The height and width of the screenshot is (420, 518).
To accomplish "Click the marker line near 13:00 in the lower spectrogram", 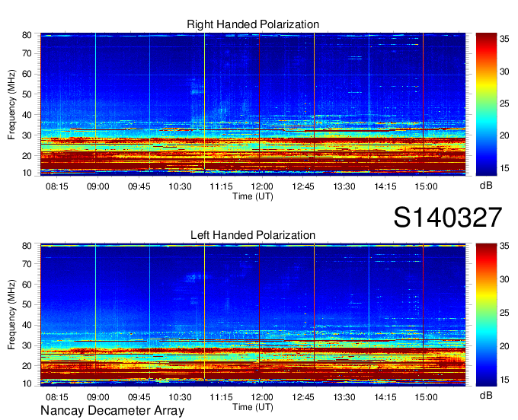I will click(314, 313).
